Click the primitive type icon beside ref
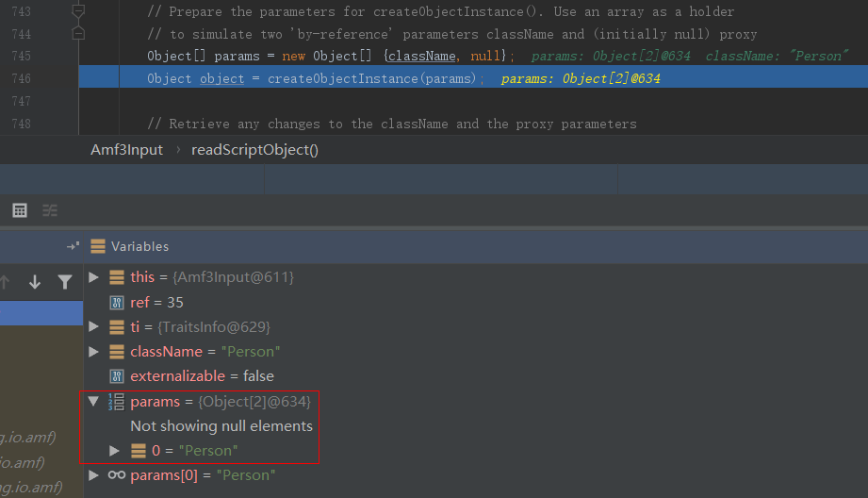The image size is (868, 498). click(x=117, y=303)
